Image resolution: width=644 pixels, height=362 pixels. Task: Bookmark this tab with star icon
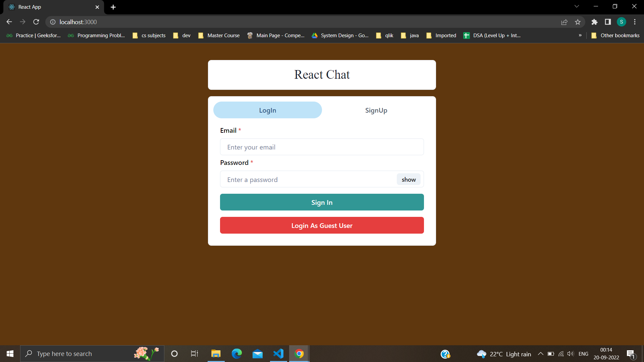tap(578, 22)
